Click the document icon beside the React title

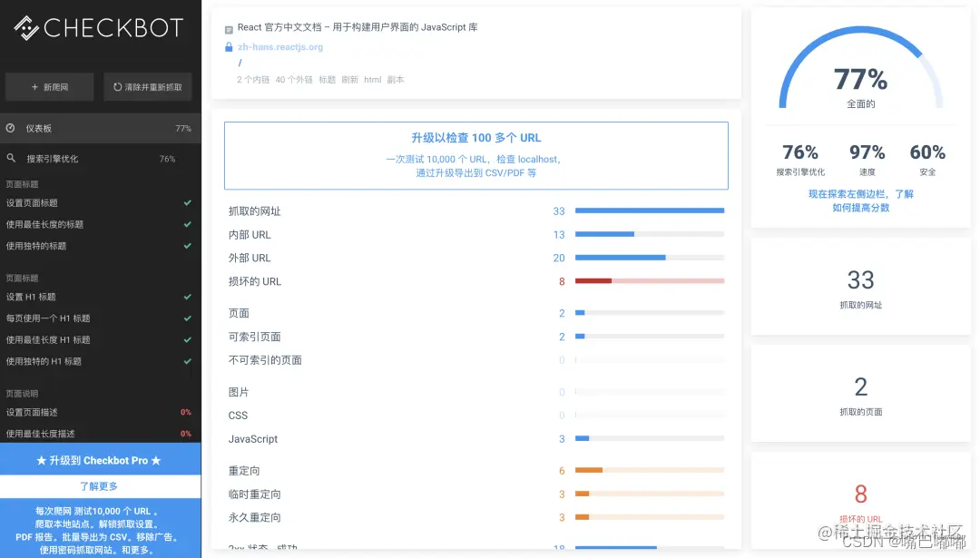pos(228,27)
